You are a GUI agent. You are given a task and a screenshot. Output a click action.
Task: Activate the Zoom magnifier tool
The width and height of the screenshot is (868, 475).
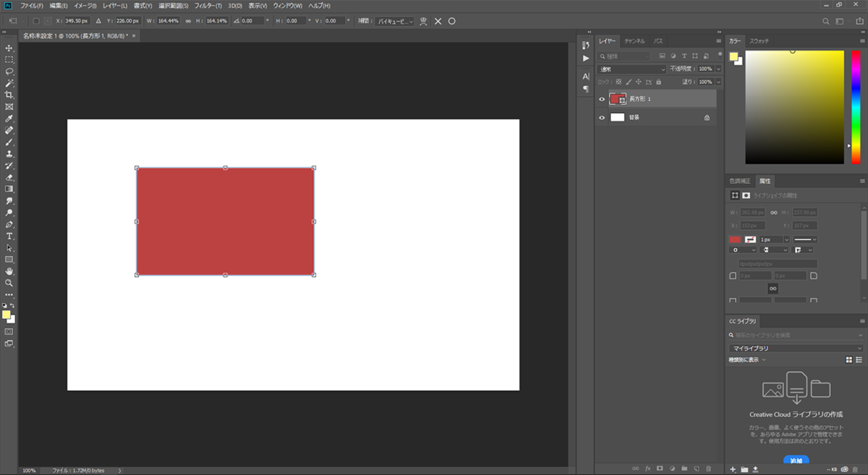9,283
